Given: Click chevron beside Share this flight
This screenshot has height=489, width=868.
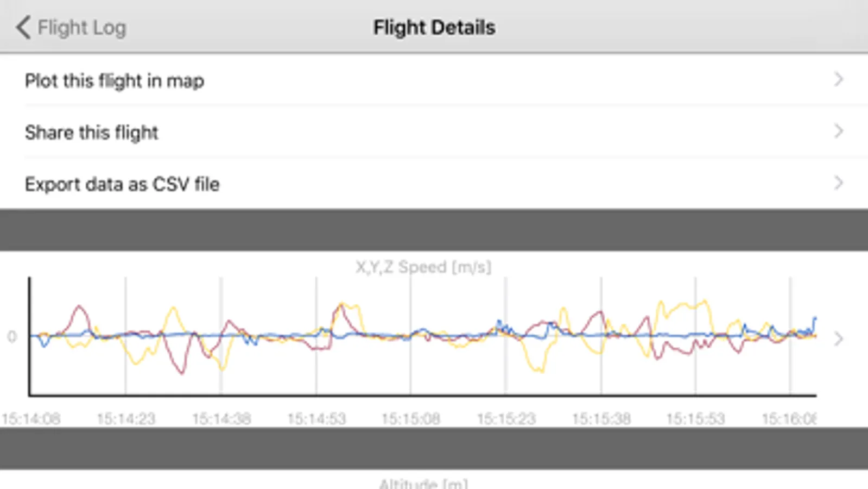Looking at the screenshot, I should tap(839, 131).
